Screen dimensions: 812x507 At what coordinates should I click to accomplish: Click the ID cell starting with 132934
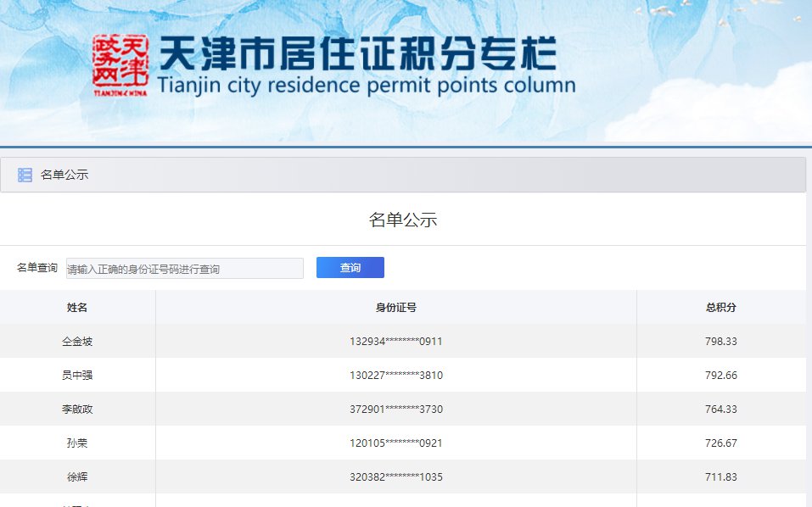pyautogui.click(x=395, y=342)
